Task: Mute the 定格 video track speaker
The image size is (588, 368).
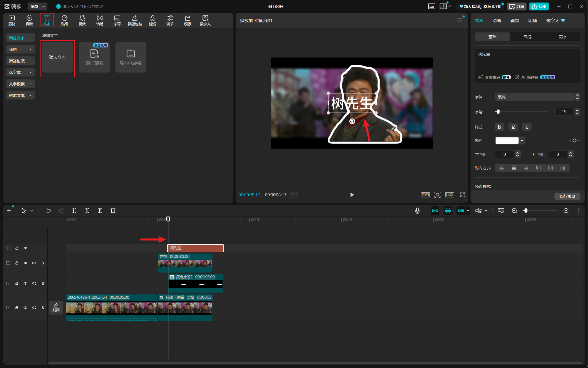Action: pos(34,263)
